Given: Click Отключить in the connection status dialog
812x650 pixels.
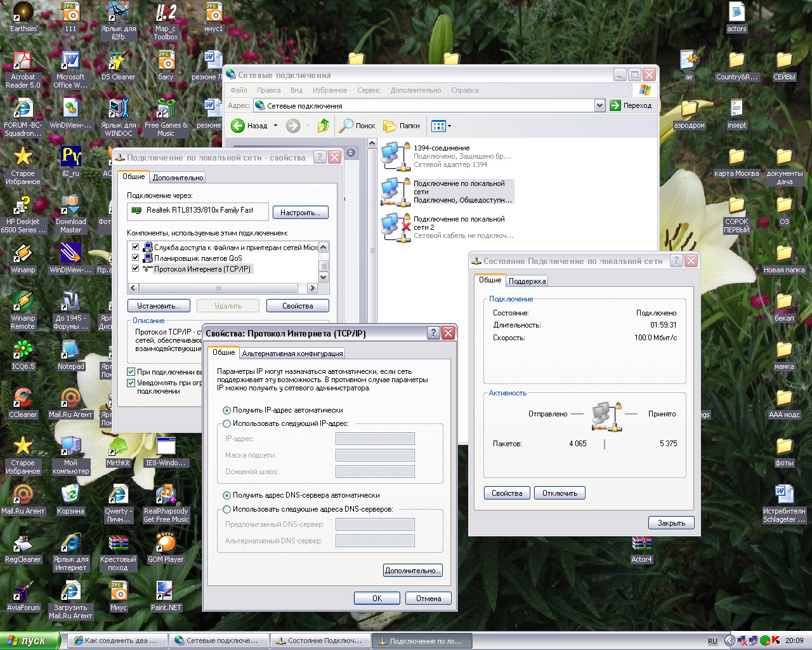Looking at the screenshot, I should coord(560,493).
